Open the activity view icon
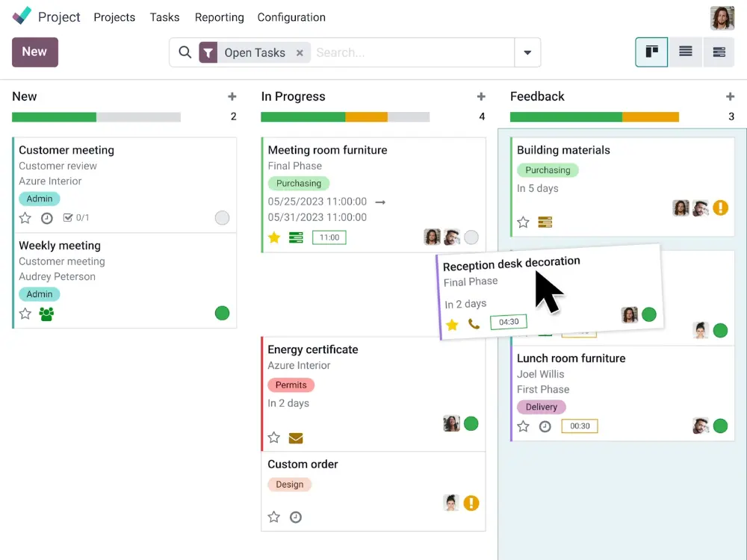 pyautogui.click(x=719, y=52)
